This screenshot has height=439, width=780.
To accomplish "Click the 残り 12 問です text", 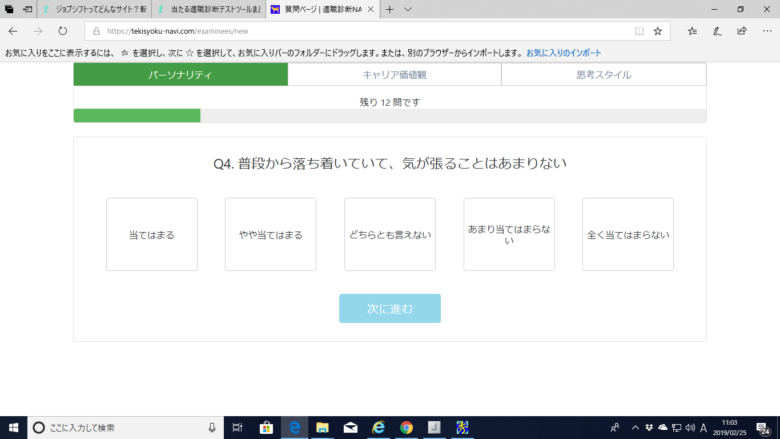I will coord(390,102).
